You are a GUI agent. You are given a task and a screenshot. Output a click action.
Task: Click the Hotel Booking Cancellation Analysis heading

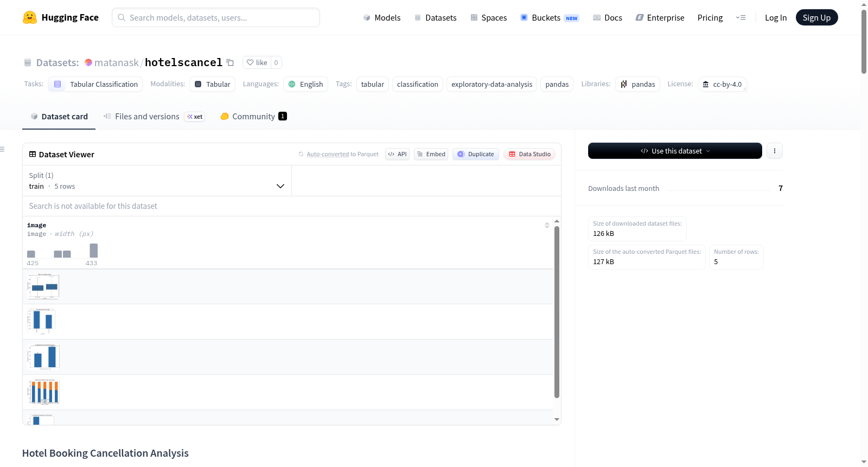[105, 453]
